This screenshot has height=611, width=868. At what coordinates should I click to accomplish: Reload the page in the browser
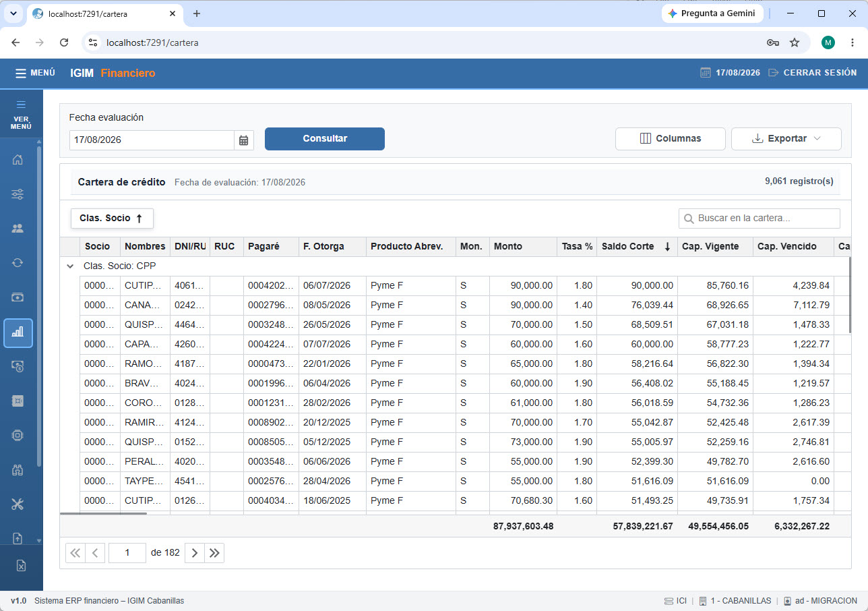[64, 42]
